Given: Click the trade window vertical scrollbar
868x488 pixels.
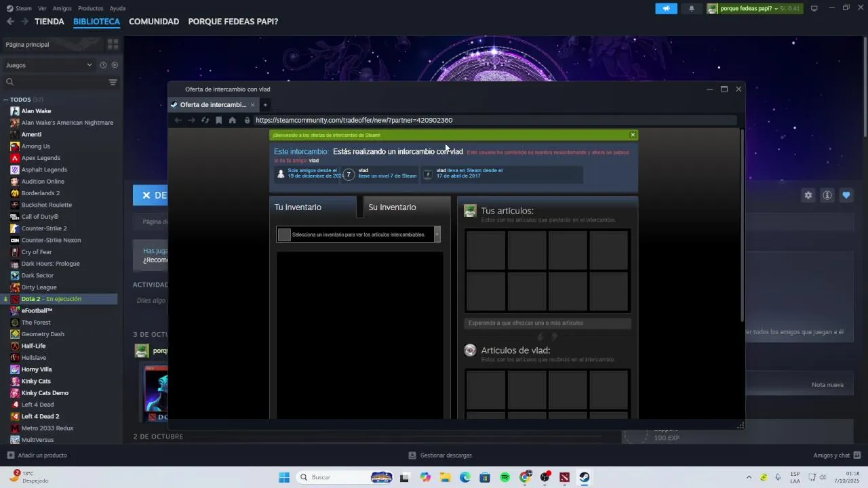Looking at the screenshot, I should [743, 225].
